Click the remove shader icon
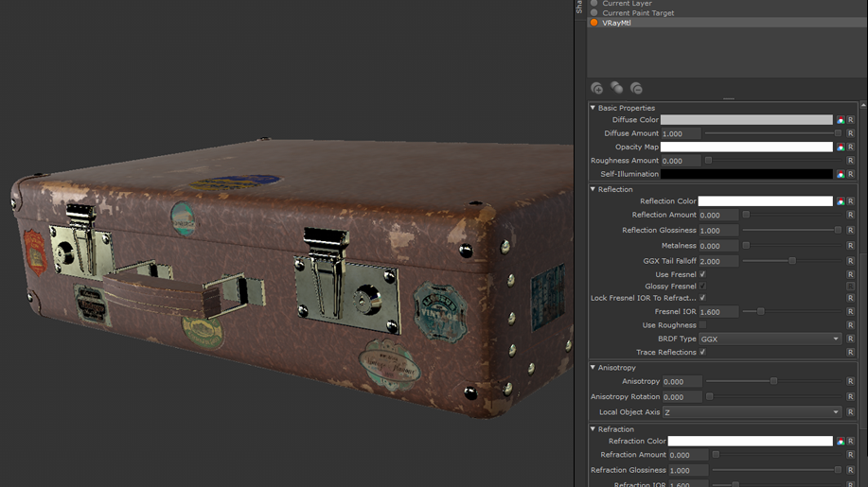868x487 pixels. (x=636, y=88)
